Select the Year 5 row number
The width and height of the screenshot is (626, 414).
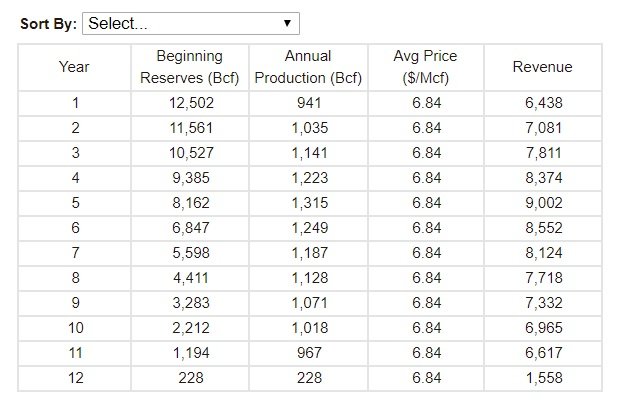pos(74,203)
